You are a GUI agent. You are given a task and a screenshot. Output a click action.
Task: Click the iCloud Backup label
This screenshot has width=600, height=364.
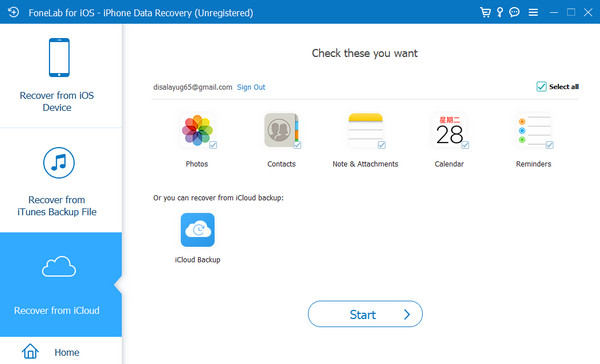pyautogui.click(x=197, y=260)
